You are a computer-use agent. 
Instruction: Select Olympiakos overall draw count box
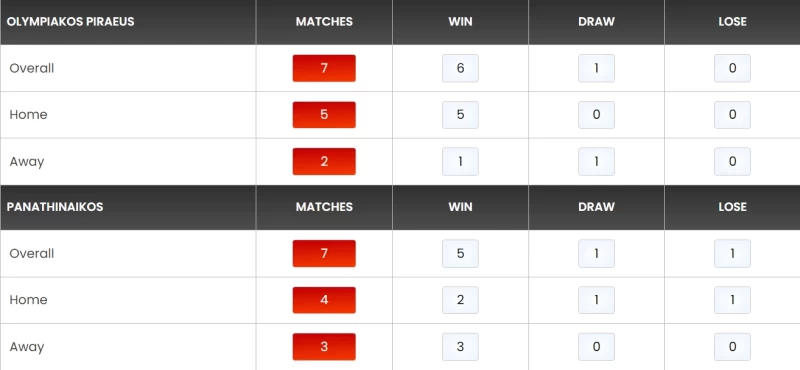tap(596, 68)
